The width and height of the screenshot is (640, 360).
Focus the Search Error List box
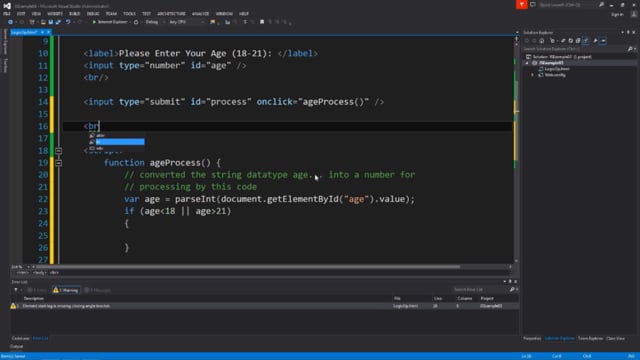(x=480, y=290)
